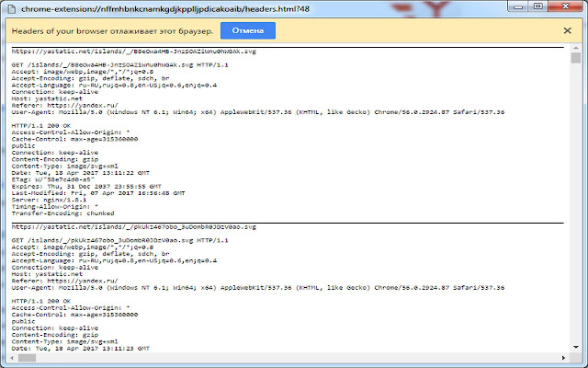
Task: Minimize the headers extension window
Action: click(x=518, y=6)
